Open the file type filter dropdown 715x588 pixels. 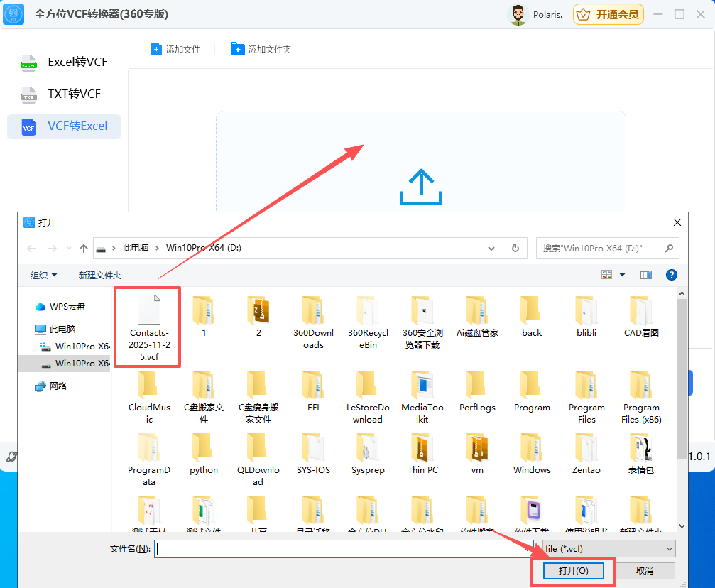click(x=608, y=548)
